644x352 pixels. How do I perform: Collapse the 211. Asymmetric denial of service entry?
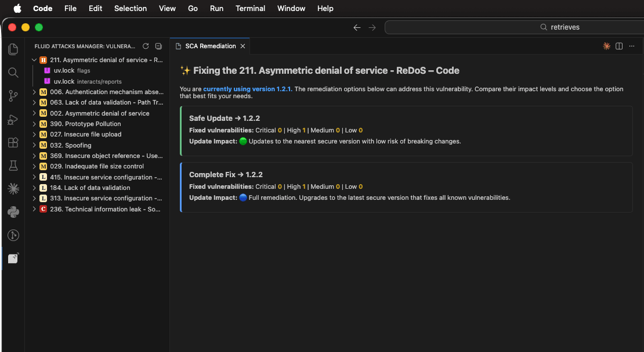[x=34, y=59]
